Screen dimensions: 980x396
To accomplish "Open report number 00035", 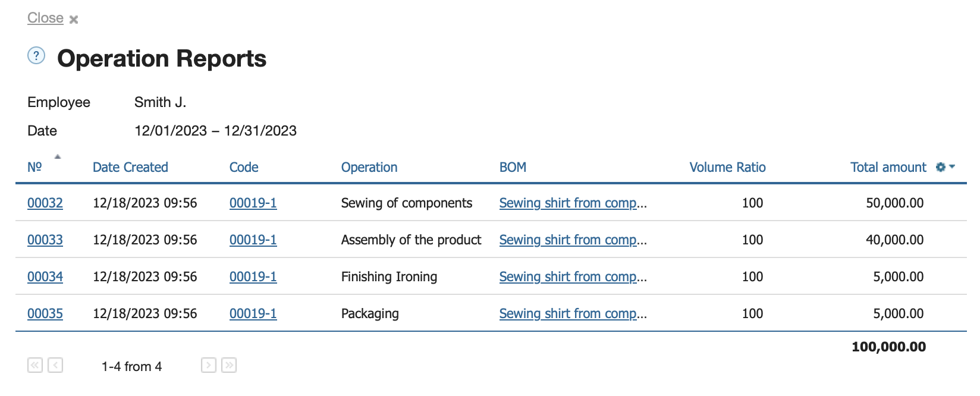I will click(45, 313).
